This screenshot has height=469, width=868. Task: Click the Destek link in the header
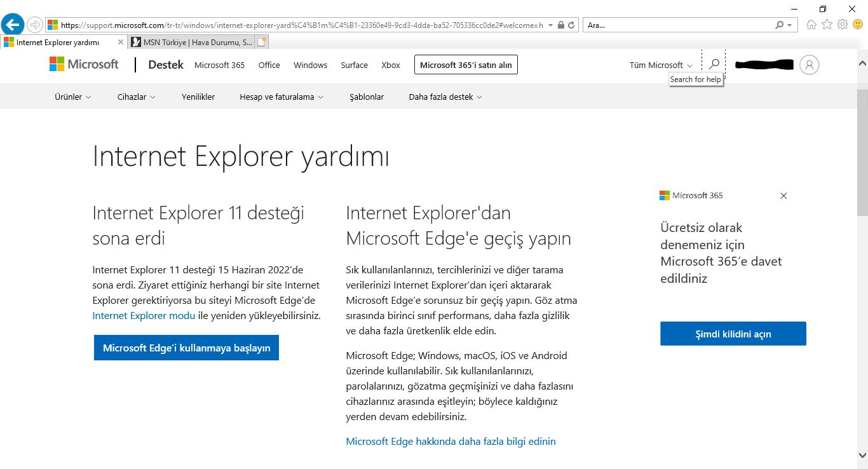[x=166, y=65]
